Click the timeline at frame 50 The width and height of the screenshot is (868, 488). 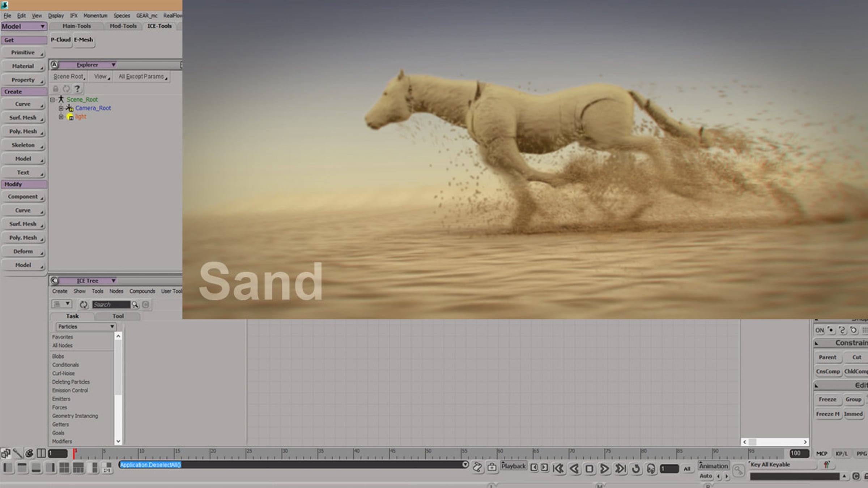[x=426, y=453]
